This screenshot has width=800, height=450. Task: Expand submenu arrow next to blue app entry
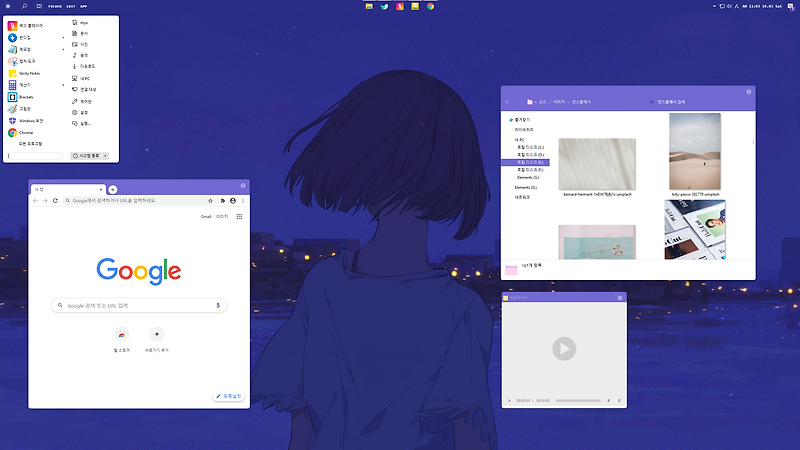[63, 38]
